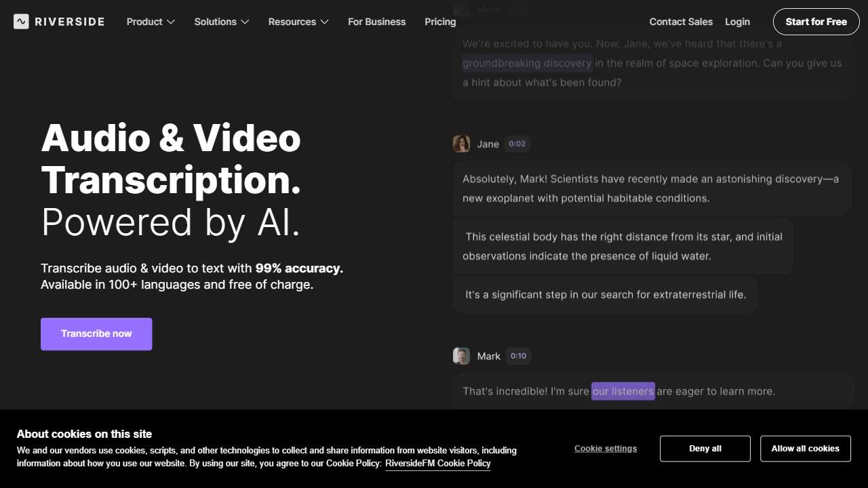The image size is (868, 488).
Task: Deny all cookies in the banner
Action: click(x=705, y=448)
